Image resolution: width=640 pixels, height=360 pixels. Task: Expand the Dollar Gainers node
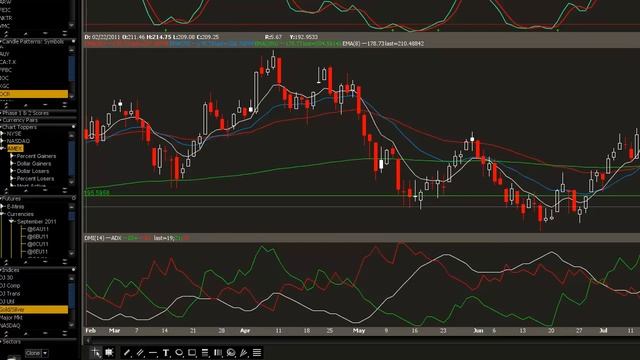[12, 164]
